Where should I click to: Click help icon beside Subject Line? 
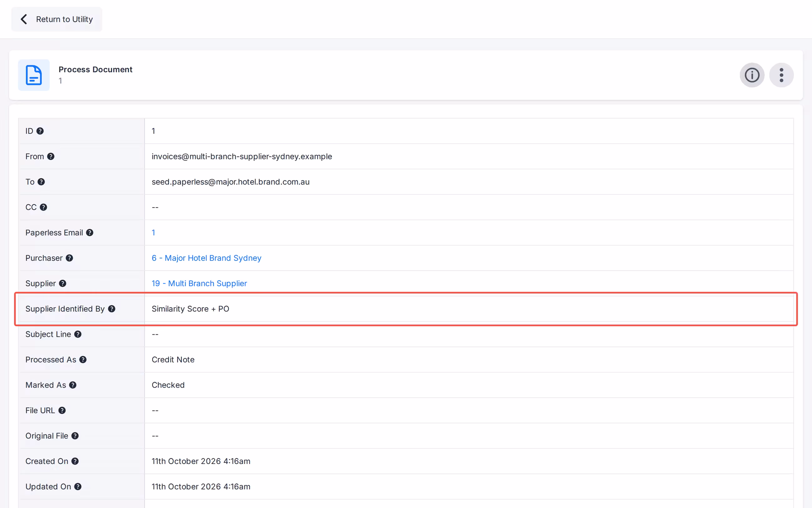[78, 334]
